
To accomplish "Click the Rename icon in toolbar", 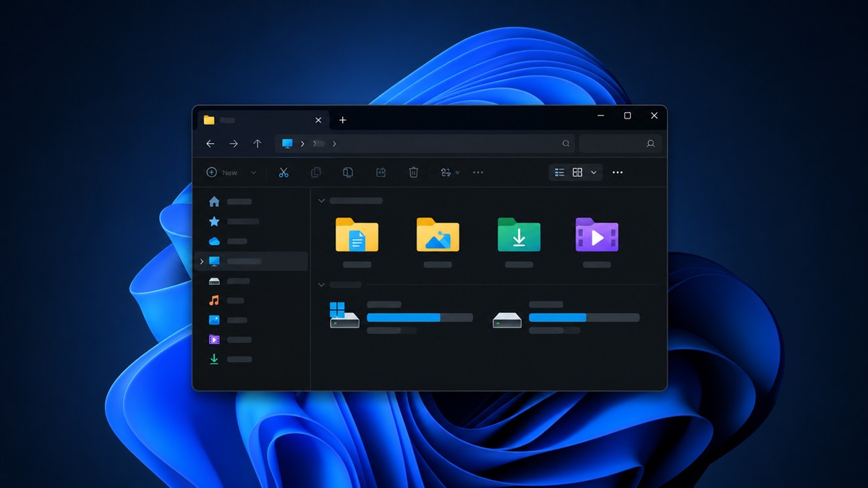I will [380, 172].
